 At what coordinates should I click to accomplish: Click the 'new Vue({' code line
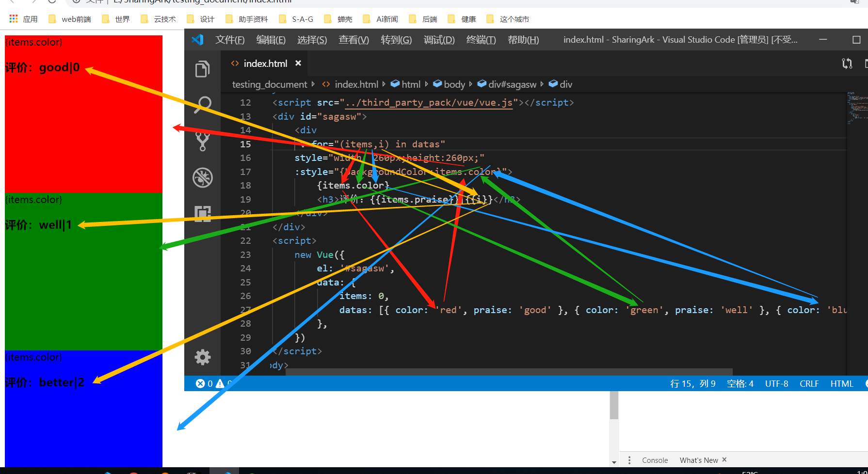[x=319, y=254]
